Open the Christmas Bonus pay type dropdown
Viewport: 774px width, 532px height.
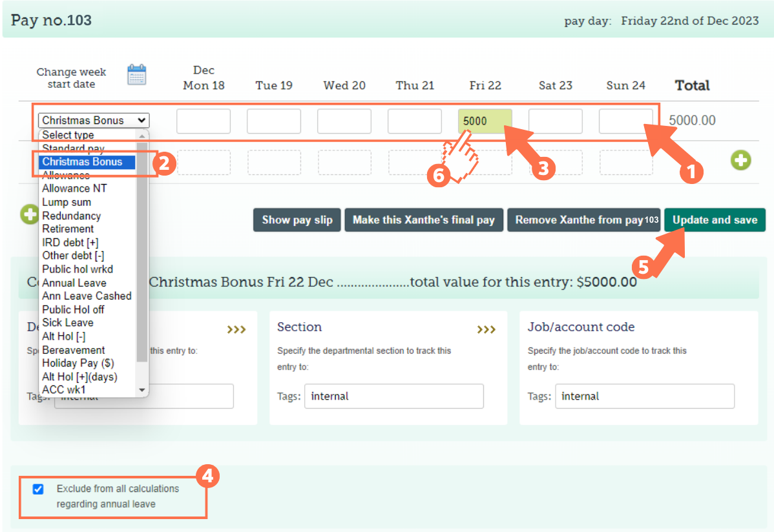94,120
